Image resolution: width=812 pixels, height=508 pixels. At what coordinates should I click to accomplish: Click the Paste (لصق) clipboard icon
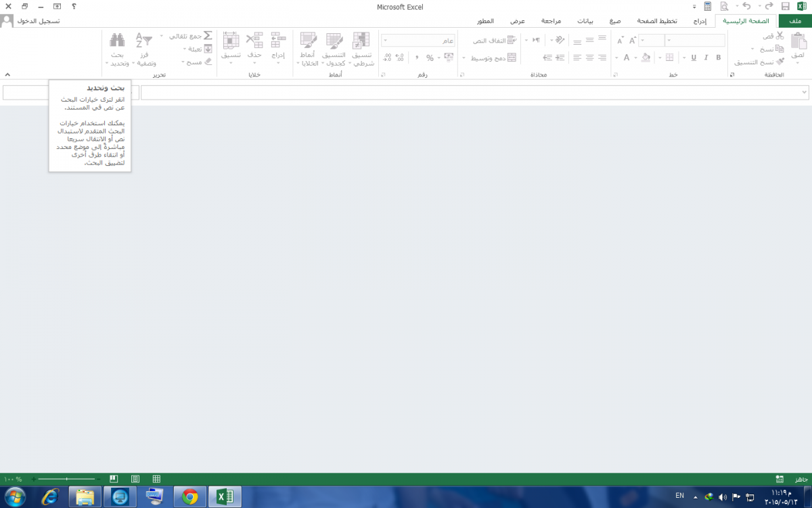(798, 41)
